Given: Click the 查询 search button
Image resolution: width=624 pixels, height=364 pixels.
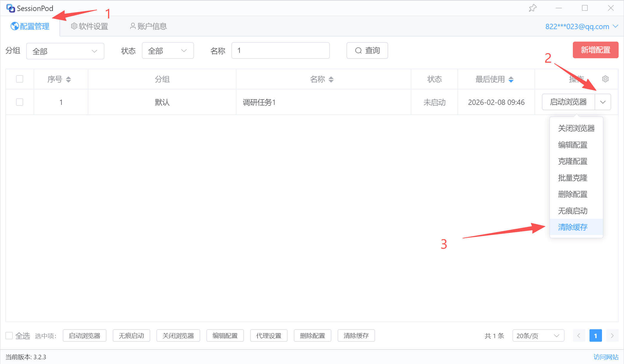Looking at the screenshot, I should [367, 51].
